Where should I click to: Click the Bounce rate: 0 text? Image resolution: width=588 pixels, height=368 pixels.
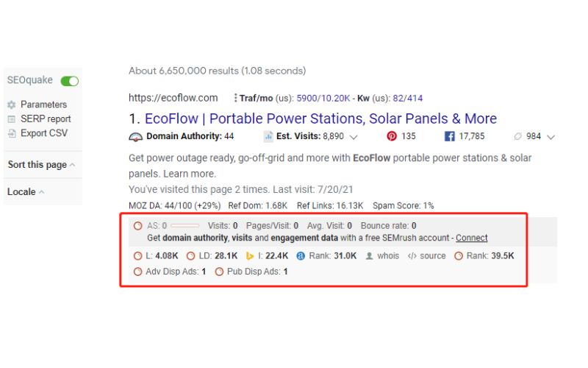389,226
